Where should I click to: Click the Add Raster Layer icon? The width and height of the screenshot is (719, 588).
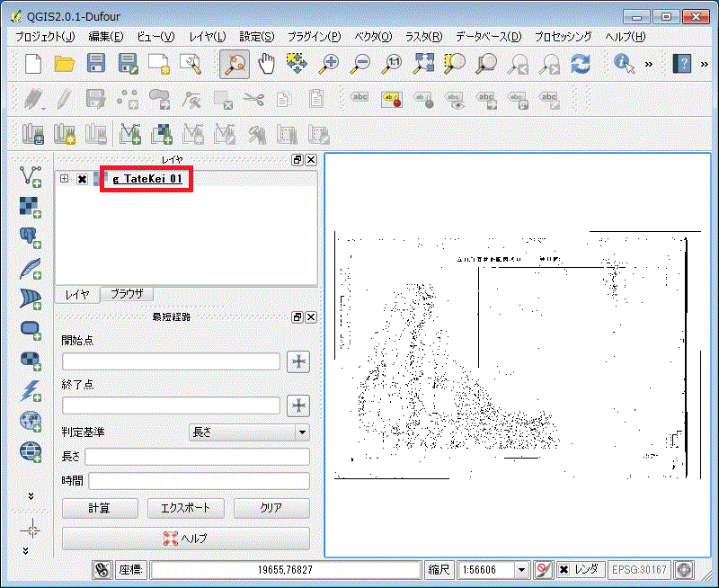point(31,207)
